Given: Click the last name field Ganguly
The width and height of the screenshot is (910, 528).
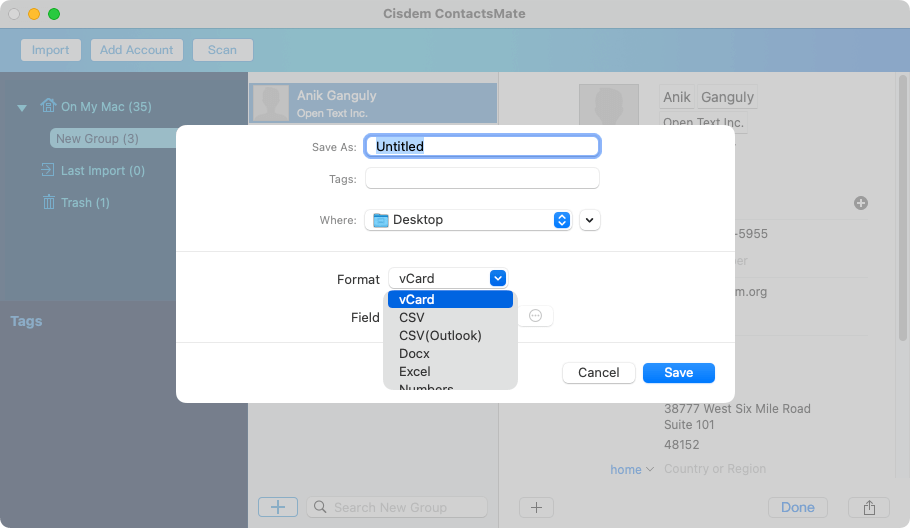Looking at the screenshot, I should pos(727,97).
